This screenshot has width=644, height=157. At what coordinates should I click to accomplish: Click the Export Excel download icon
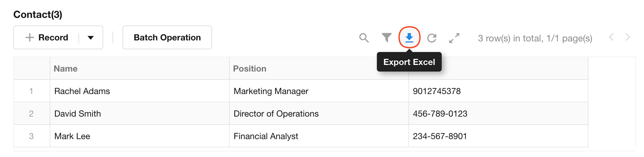click(409, 38)
